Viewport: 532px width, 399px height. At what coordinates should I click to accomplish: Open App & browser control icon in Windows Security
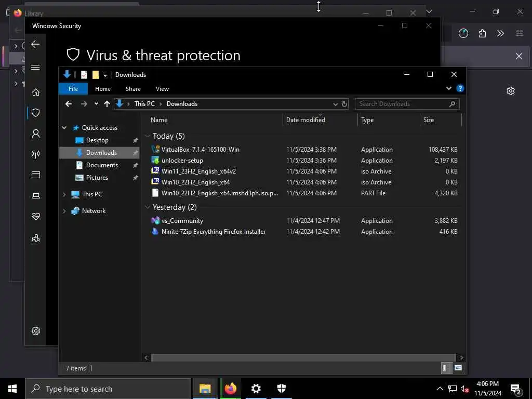click(x=36, y=175)
